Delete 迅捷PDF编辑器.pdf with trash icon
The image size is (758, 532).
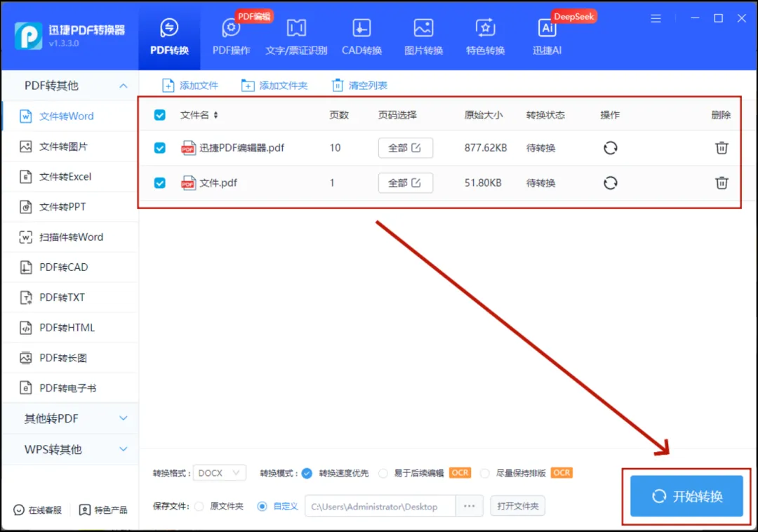[722, 148]
